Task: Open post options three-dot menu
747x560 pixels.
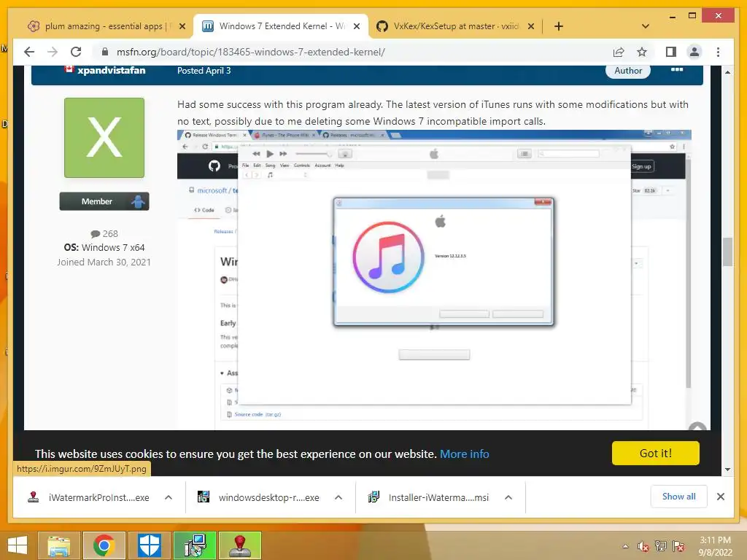Action: [676, 70]
